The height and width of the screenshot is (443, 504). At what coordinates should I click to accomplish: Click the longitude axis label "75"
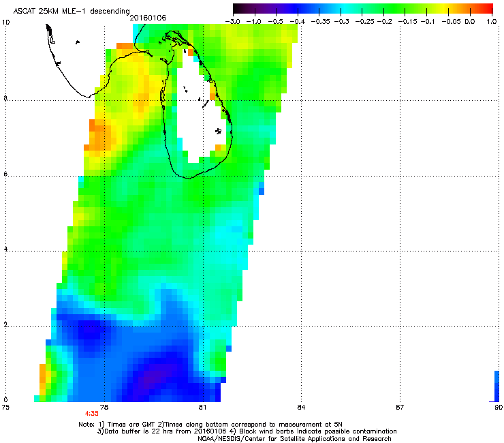coord(5,407)
